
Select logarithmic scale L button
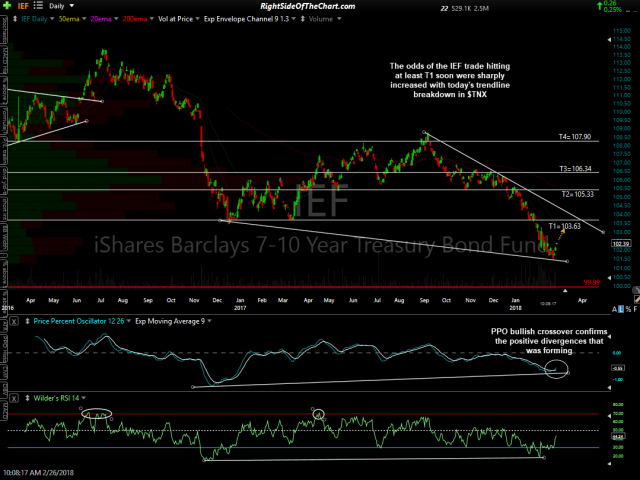pyautogui.click(x=621, y=310)
